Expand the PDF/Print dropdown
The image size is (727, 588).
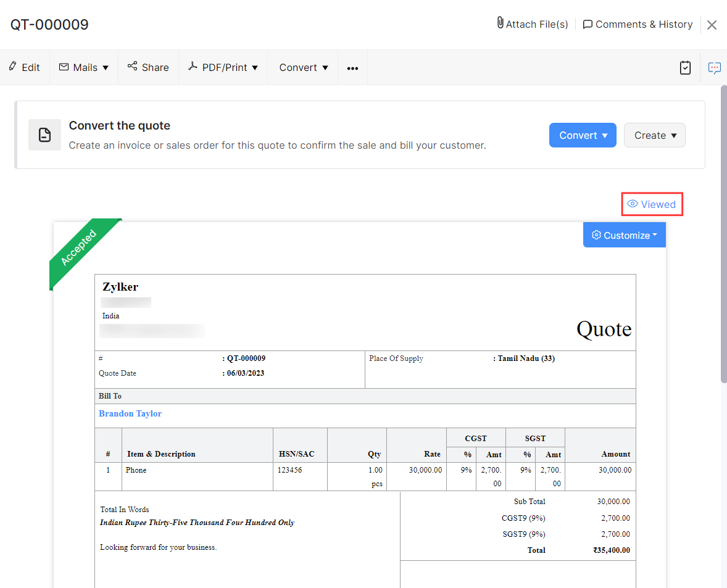tap(223, 67)
